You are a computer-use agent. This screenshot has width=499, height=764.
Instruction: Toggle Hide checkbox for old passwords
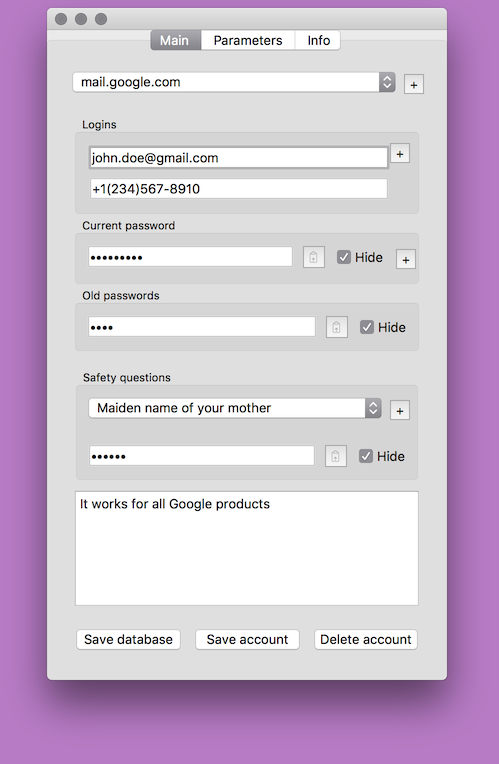pyautogui.click(x=367, y=327)
